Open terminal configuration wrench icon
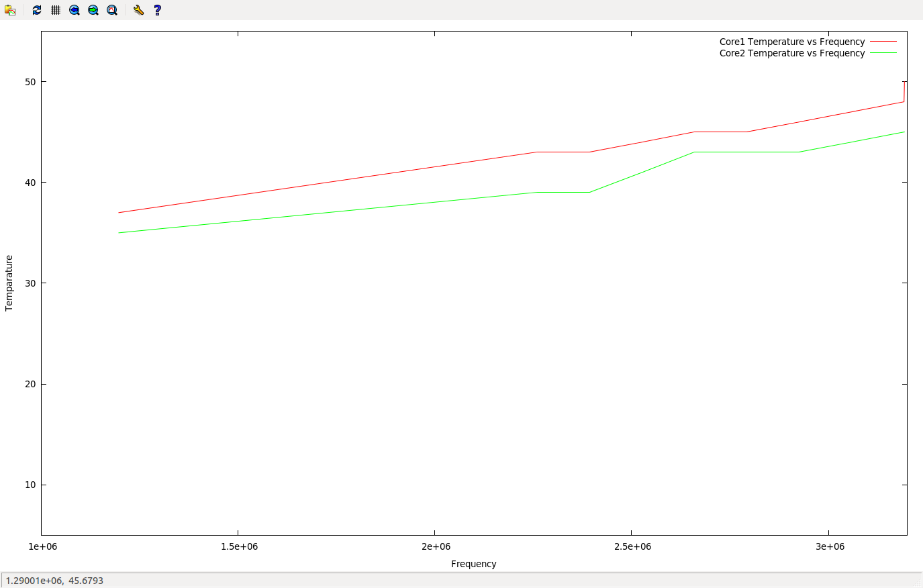Screen dimensions: 923x588 tap(138, 10)
